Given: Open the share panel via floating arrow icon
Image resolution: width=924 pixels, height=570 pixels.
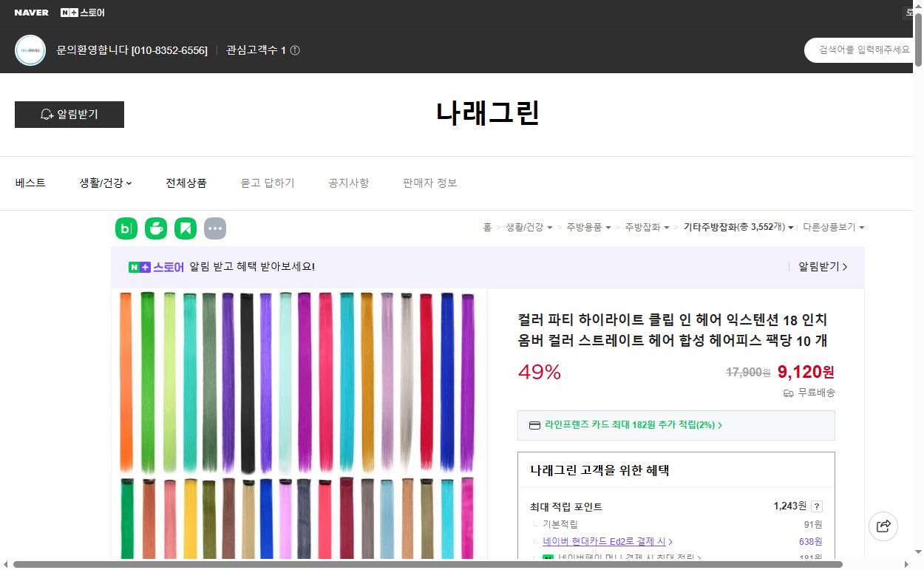Looking at the screenshot, I should point(883,526).
